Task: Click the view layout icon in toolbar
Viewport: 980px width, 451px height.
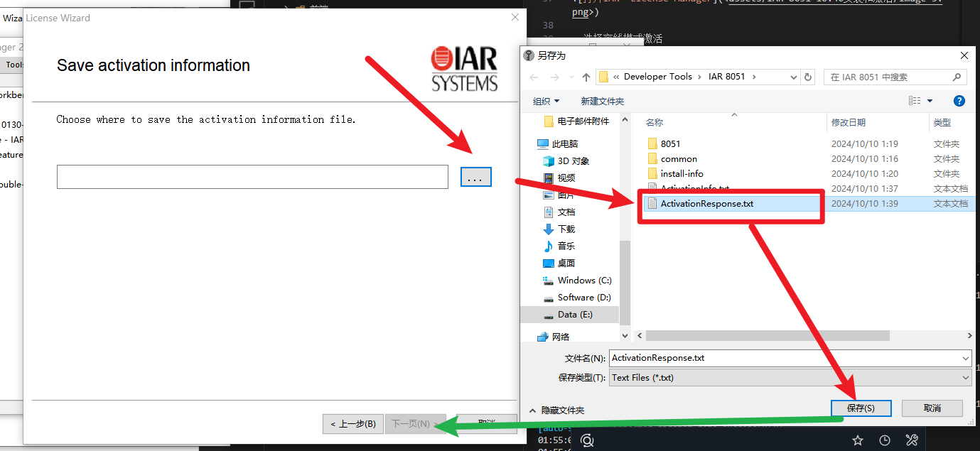Action: point(915,101)
